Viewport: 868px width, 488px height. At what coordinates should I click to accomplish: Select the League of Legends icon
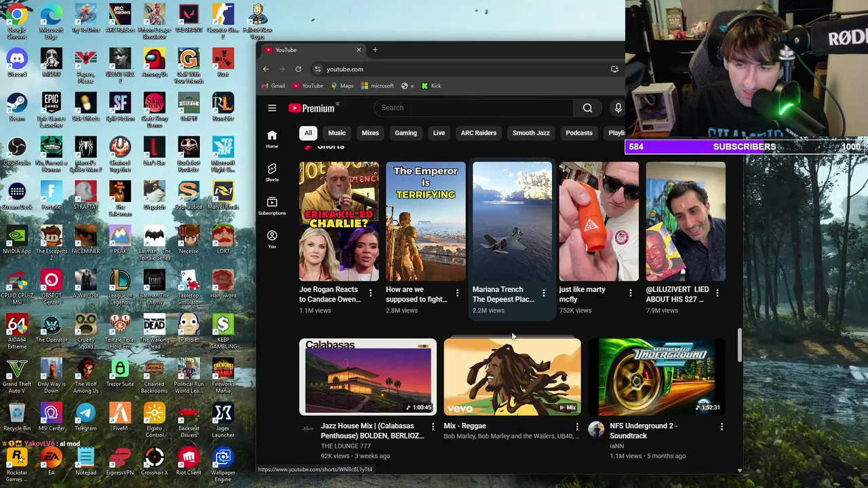click(120, 287)
